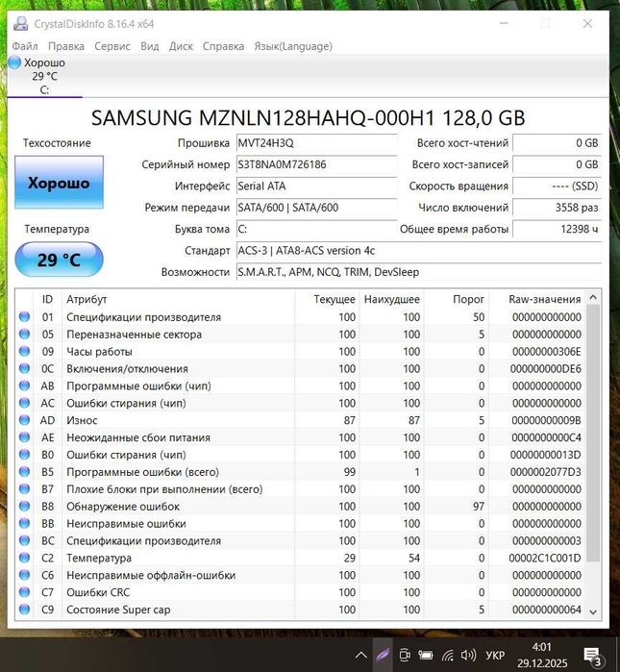The image size is (620, 672).
Task: Click the Всего хост-чтений label
Action: click(x=462, y=143)
